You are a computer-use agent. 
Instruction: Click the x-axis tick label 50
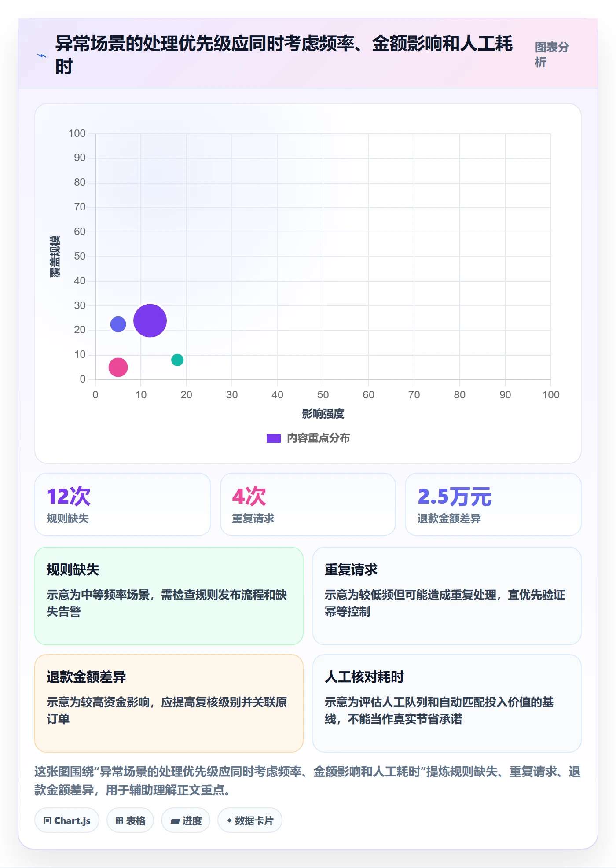pyautogui.click(x=323, y=395)
